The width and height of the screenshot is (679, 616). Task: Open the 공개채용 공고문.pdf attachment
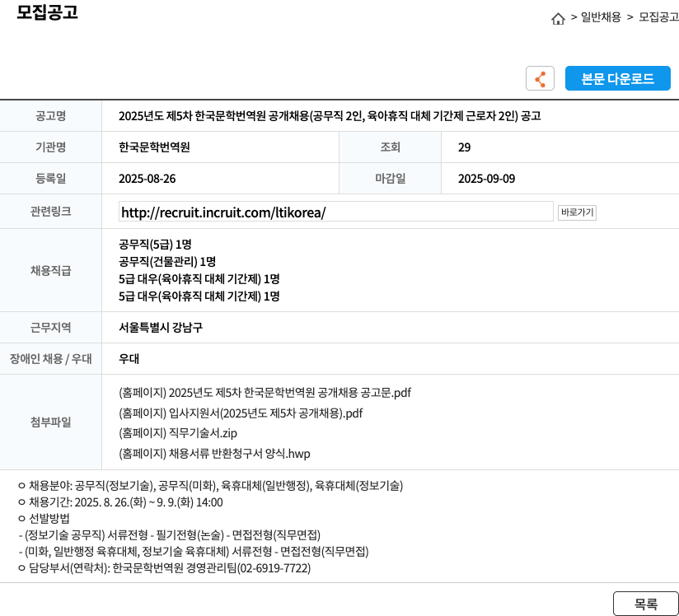coord(265,393)
